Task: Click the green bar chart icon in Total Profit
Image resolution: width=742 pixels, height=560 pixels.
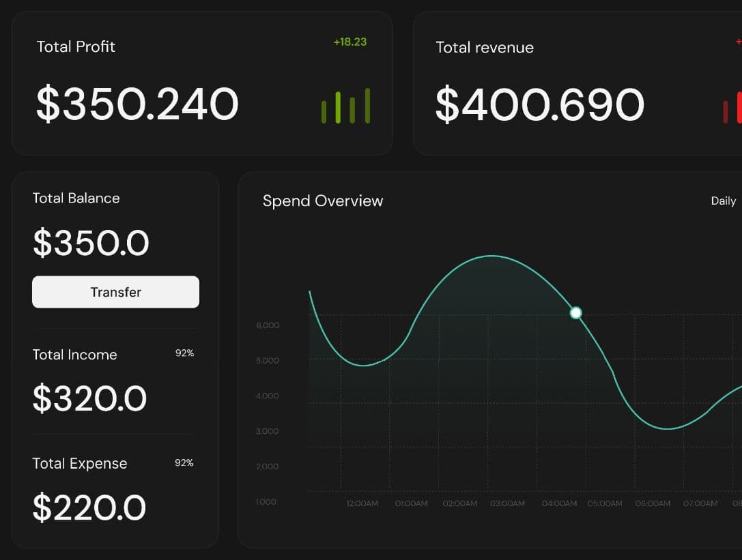Action: (345, 106)
